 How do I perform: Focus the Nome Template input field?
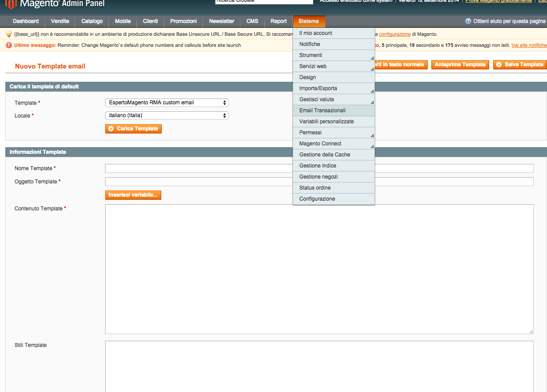point(319,168)
